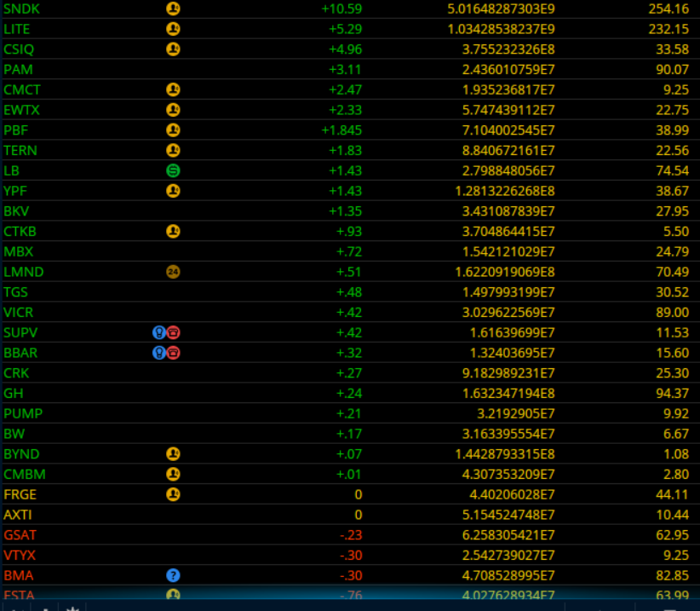Click the 1.03428538237E9 value in LITE row
The width and height of the screenshot is (700, 611).
(501, 29)
